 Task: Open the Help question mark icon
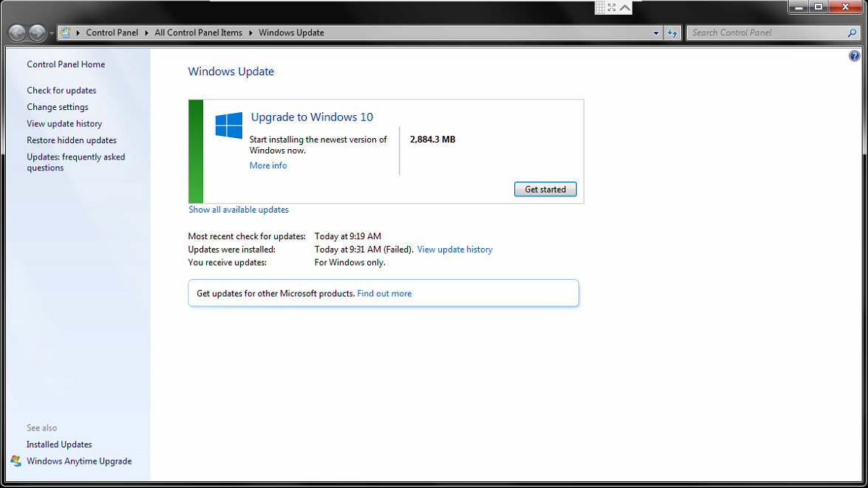click(x=854, y=56)
